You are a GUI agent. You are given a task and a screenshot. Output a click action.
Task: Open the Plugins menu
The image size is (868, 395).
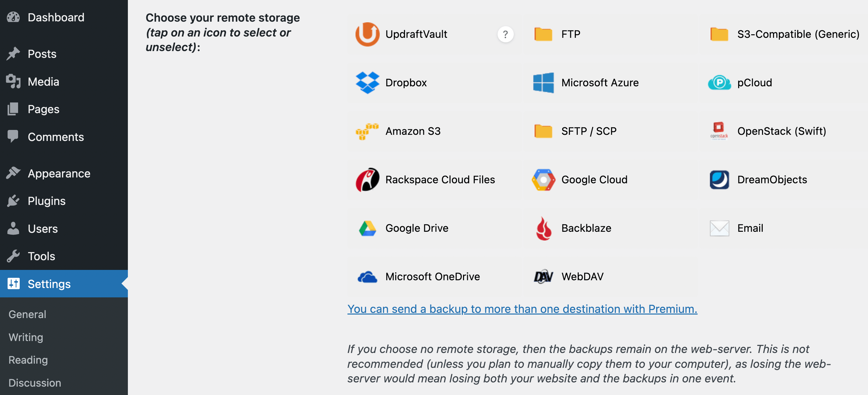click(x=47, y=201)
